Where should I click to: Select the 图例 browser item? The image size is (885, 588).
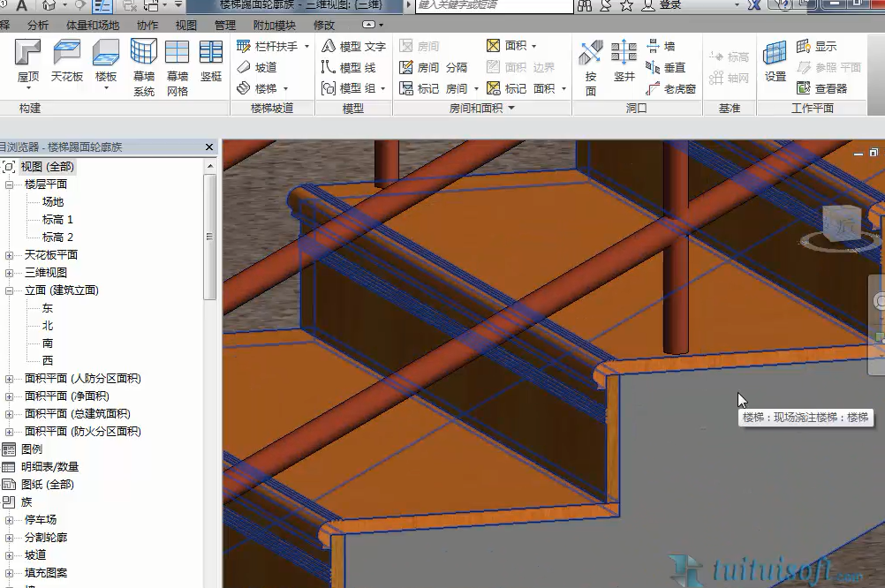click(x=32, y=449)
